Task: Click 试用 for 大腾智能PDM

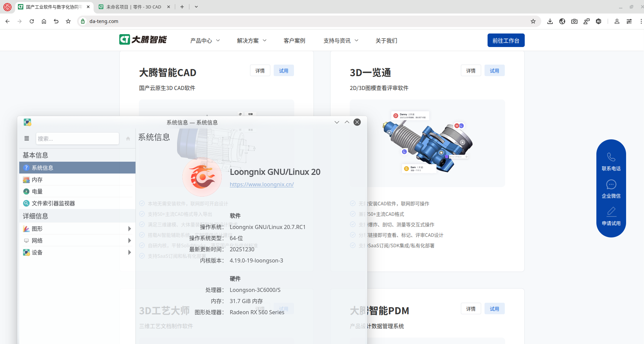Action: (x=494, y=308)
